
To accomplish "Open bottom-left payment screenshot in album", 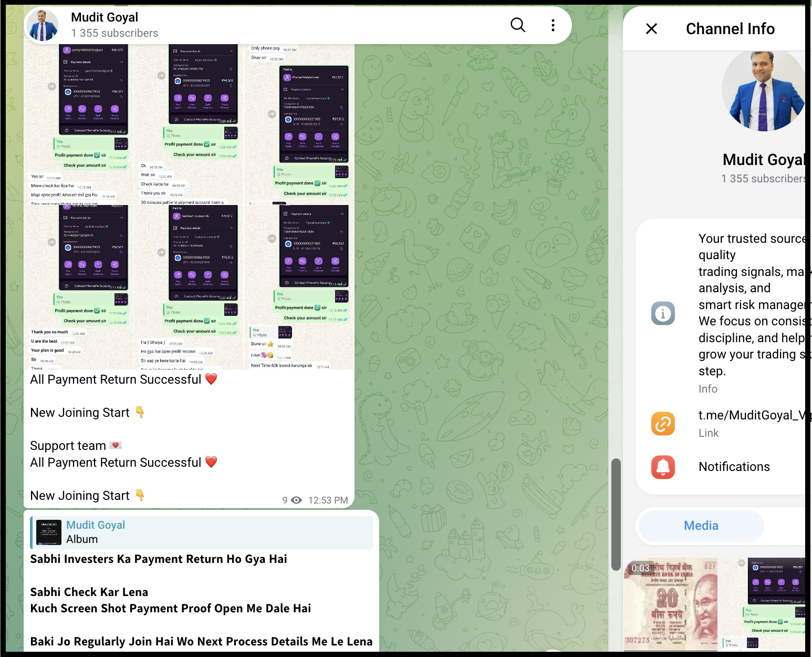I will coord(79,287).
